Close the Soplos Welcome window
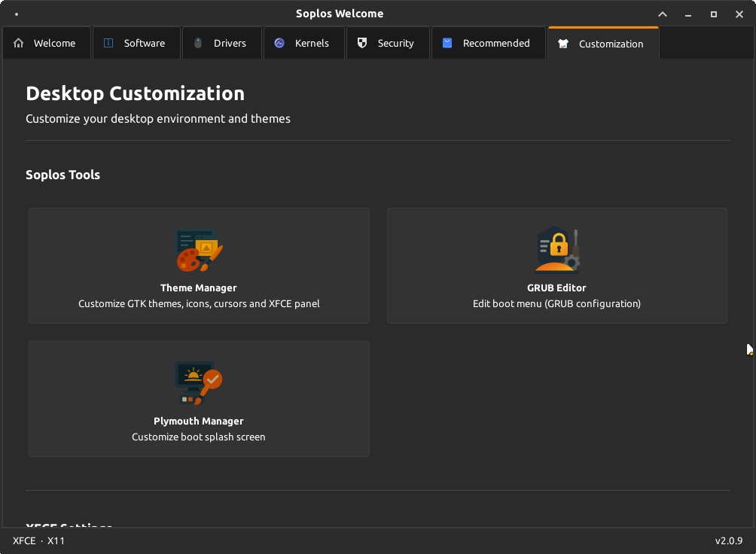This screenshot has height=554, width=756. point(739,14)
